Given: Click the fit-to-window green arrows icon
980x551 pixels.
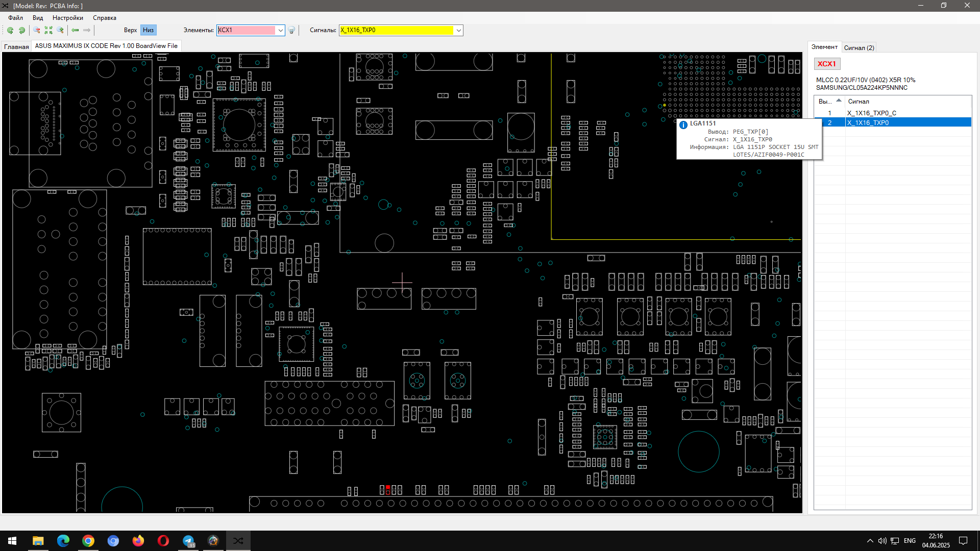Looking at the screenshot, I should click(48, 30).
